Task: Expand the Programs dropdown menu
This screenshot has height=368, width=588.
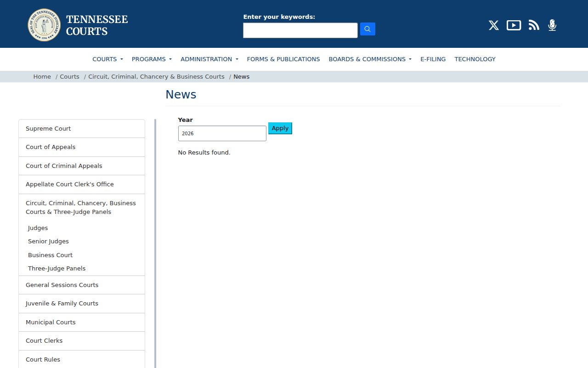Action: [x=152, y=59]
